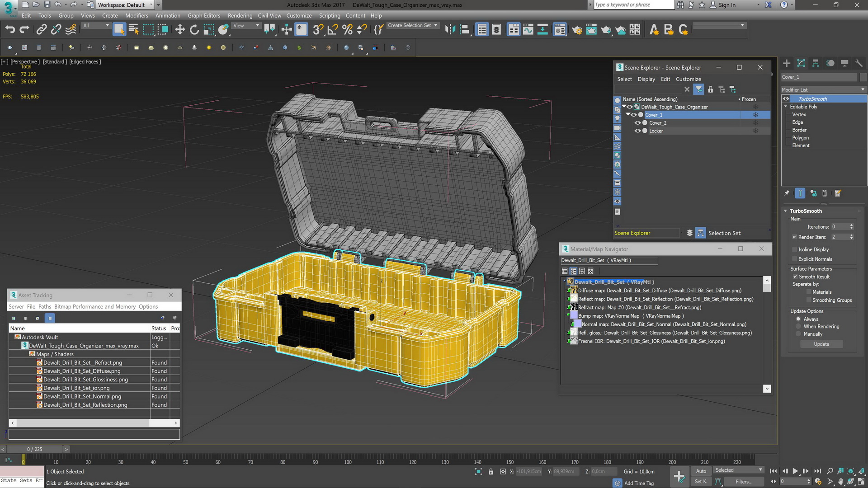This screenshot has width=868, height=488.
Task: Click the Auto key button
Action: click(x=701, y=471)
